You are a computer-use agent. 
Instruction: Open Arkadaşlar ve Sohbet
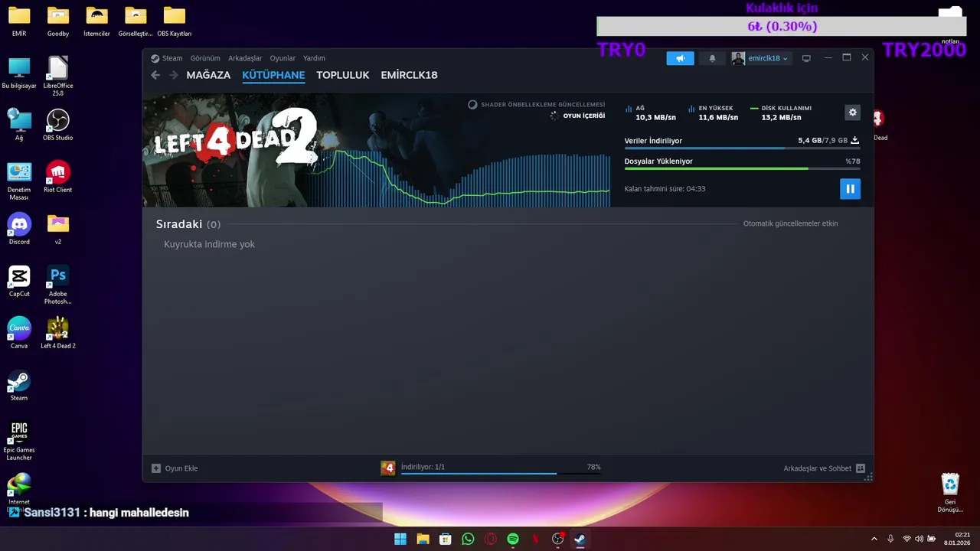(x=824, y=468)
